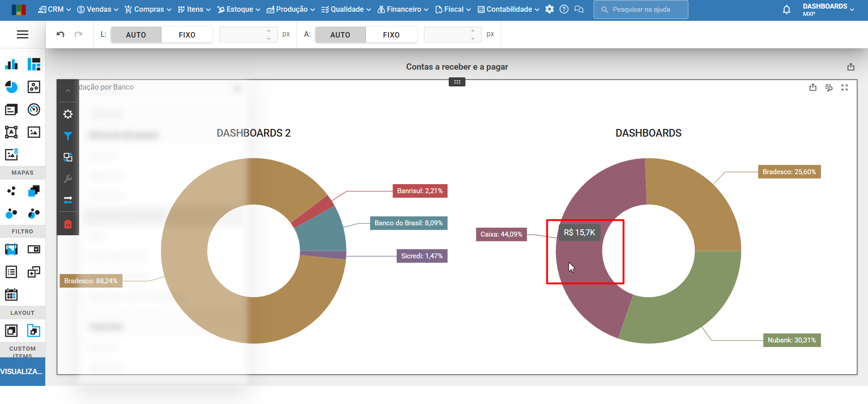Add a gauge item
868x404 pixels.
pyautogui.click(x=34, y=109)
